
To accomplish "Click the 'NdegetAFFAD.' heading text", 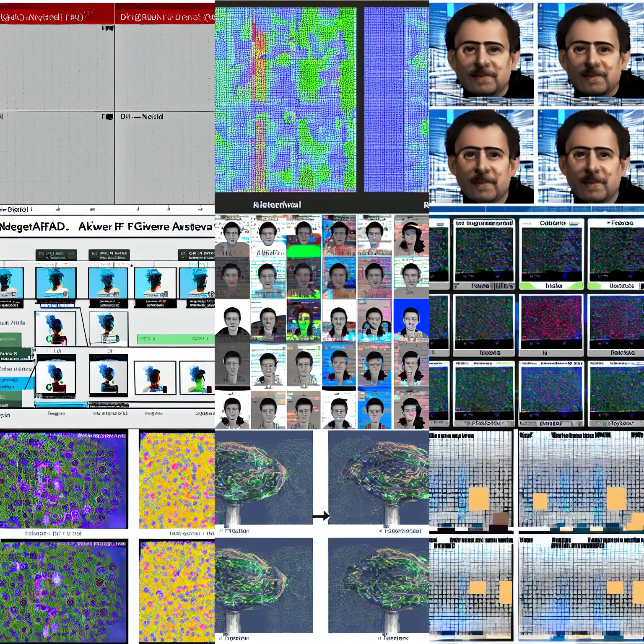I will (34, 227).
